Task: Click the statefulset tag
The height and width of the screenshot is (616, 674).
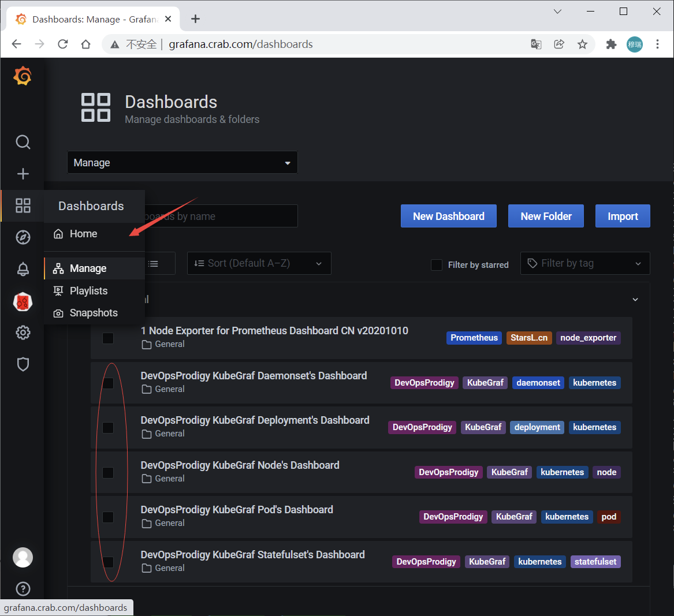Action: [x=595, y=562]
